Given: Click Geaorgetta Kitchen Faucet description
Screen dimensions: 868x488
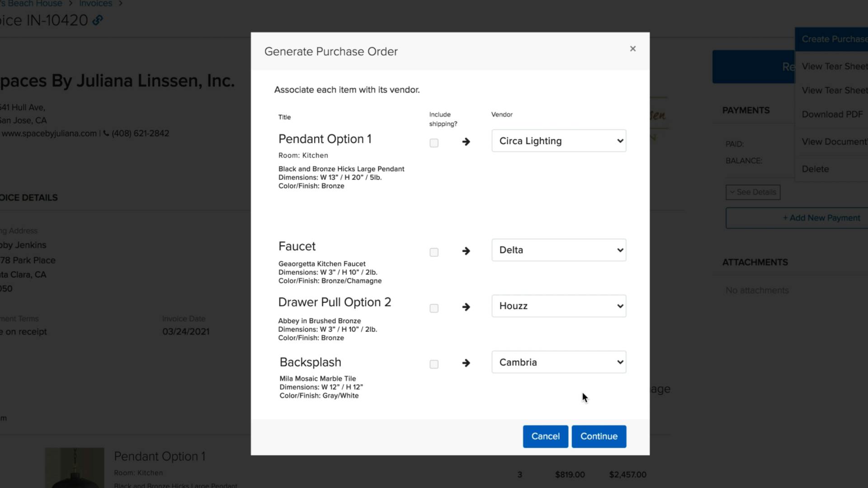Looking at the screenshot, I should click(322, 264).
